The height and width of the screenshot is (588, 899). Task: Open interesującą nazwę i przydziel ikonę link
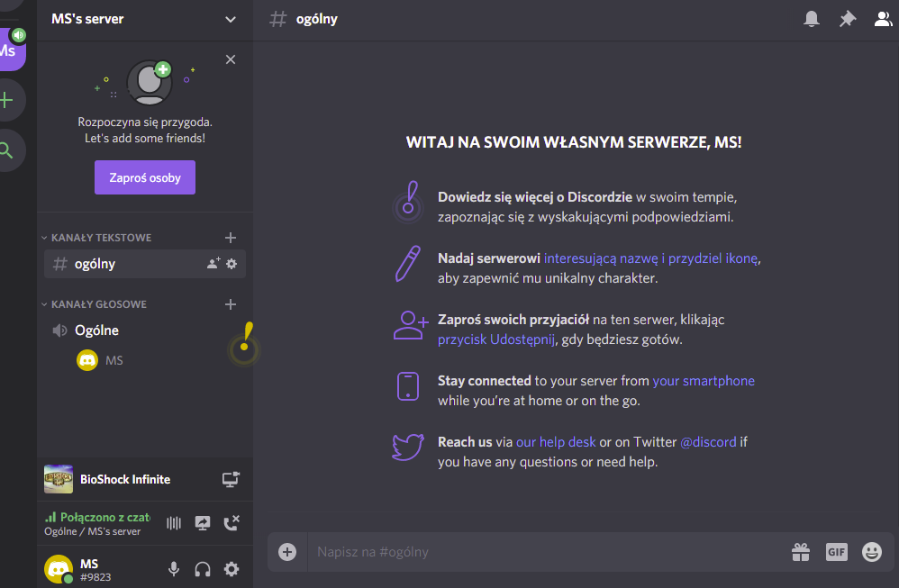(650, 258)
